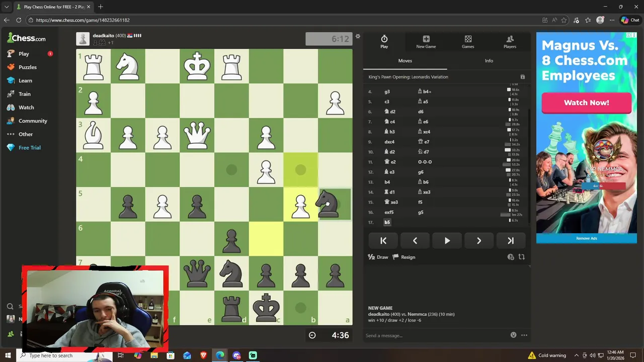Step forward one move
The height and width of the screenshot is (362, 644).
[478, 241]
